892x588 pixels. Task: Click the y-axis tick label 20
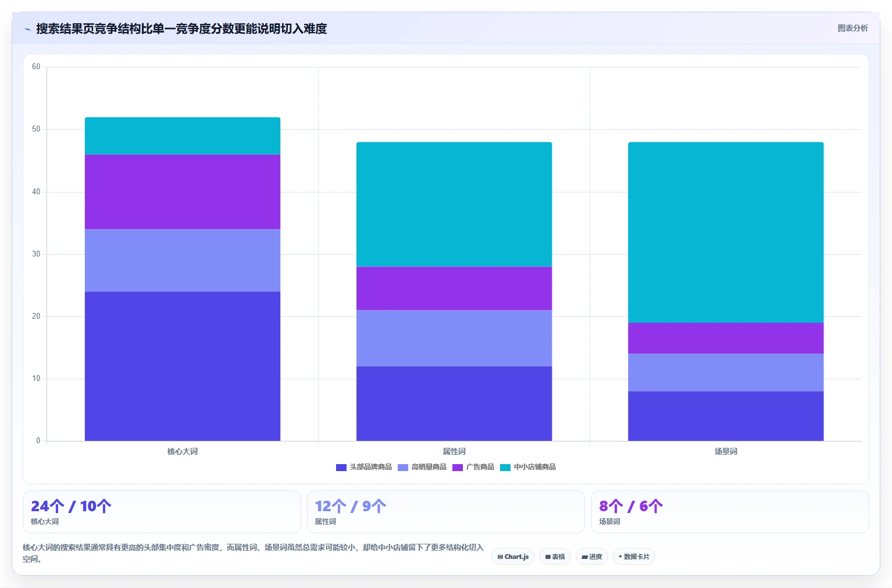click(36, 316)
